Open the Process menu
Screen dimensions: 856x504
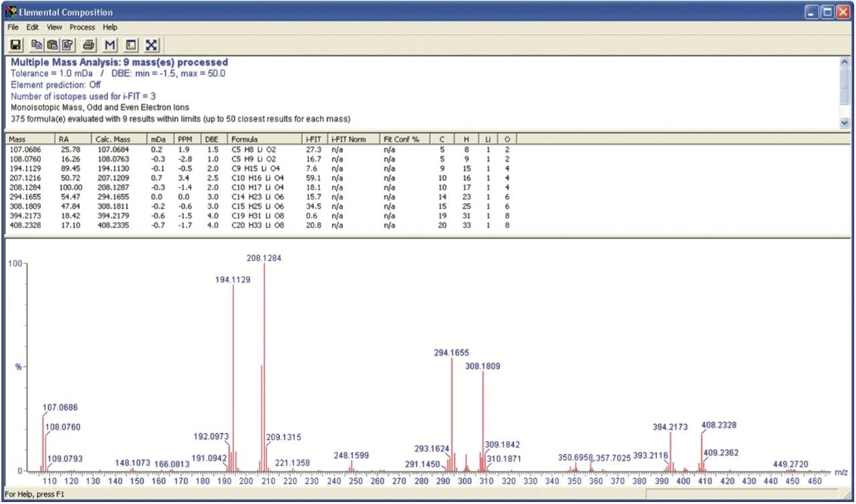tap(82, 27)
